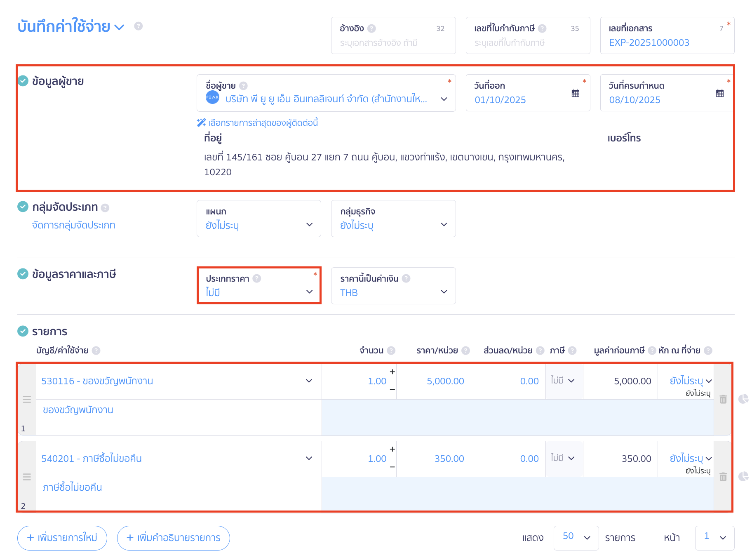Toggle the รายการ section check circle
Screen dimensions: 752x560
pyautogui.click(x=23, y=331)
